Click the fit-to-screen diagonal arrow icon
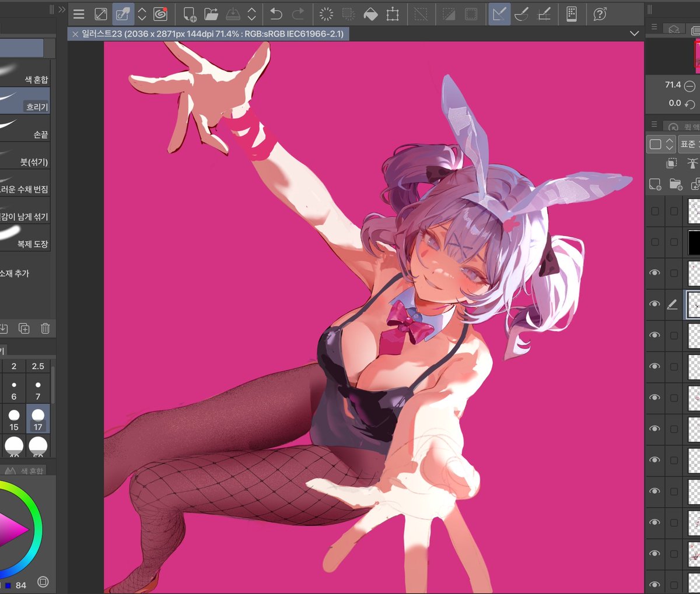700x594 pixels. click(x=101, y=14)
